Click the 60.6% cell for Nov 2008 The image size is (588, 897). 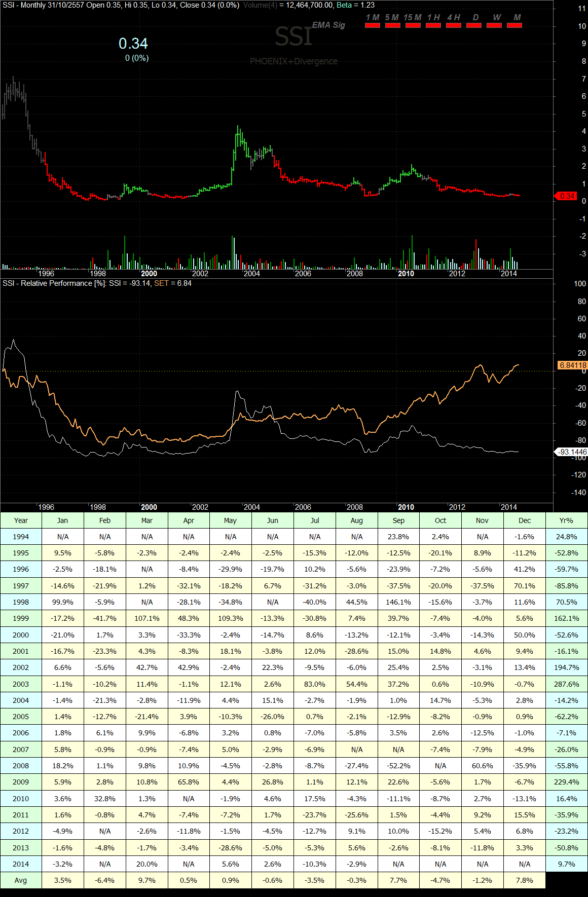click(483, 766)
